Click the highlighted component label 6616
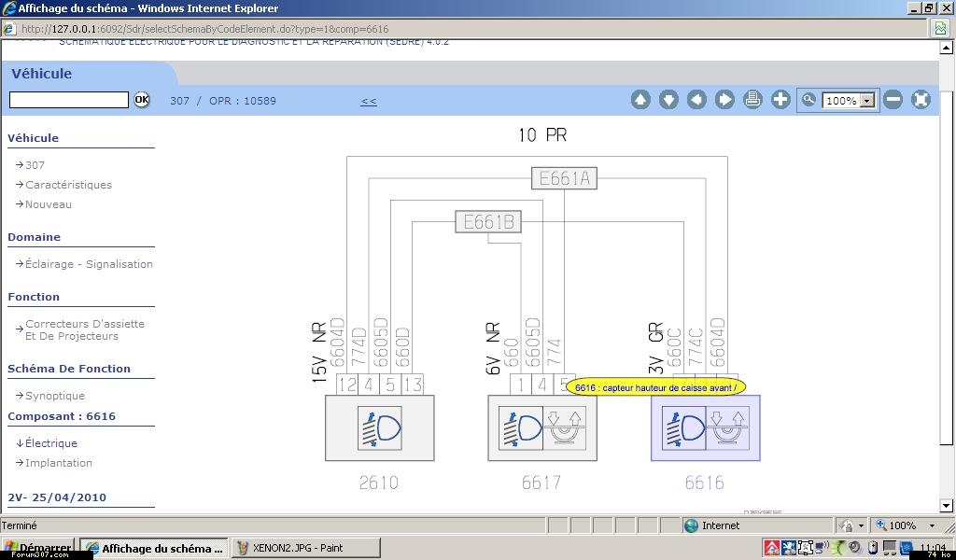The height and width of the screenshot is (560, 956). (705, 483)
